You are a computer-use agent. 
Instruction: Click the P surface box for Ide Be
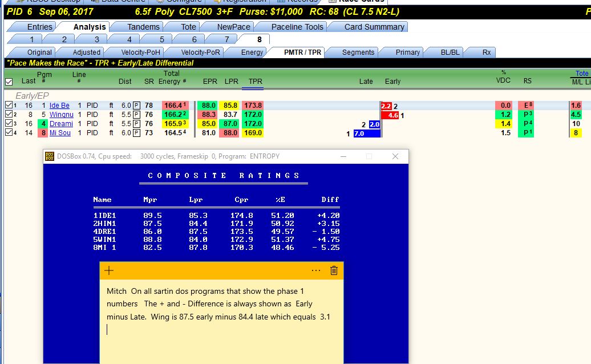tap(136, 106)
